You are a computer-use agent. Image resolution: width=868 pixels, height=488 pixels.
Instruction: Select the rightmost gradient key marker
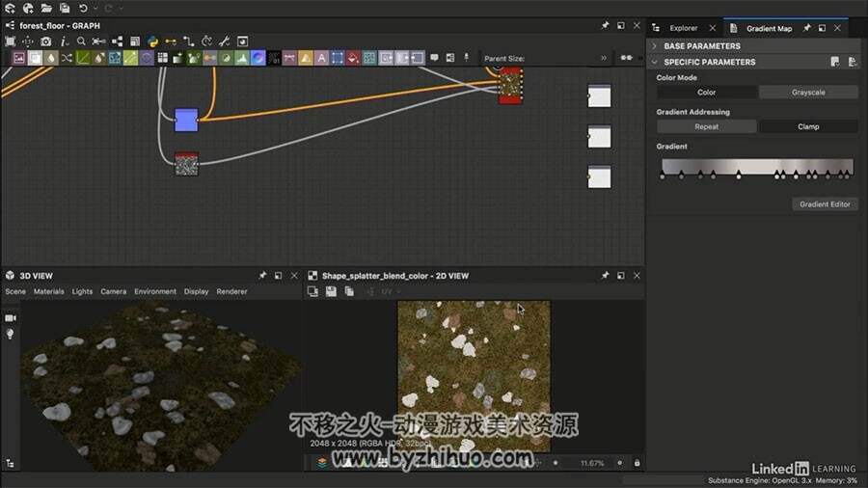[x=848, y=175]
